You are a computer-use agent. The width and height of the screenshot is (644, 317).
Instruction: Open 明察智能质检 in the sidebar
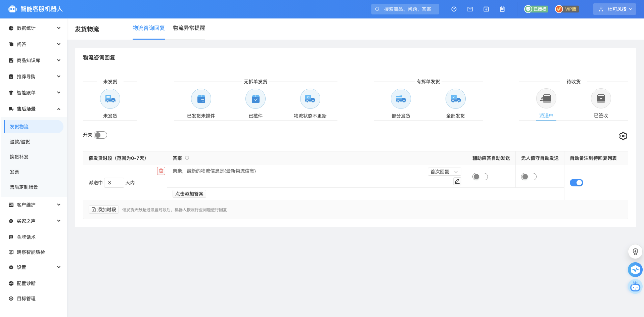(x=31, y=252)
